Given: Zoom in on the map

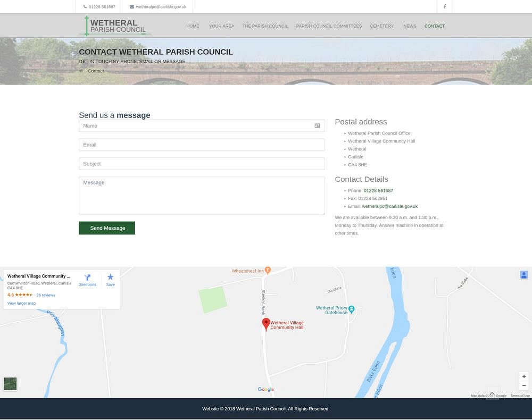Looking at the screenshot, I should click(523, 376).
